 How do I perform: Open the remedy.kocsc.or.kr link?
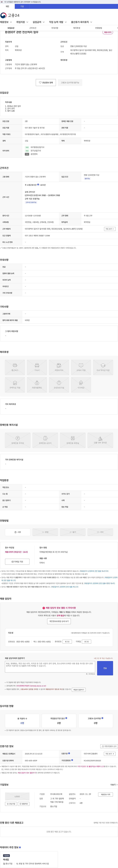(x=31, y=686)
